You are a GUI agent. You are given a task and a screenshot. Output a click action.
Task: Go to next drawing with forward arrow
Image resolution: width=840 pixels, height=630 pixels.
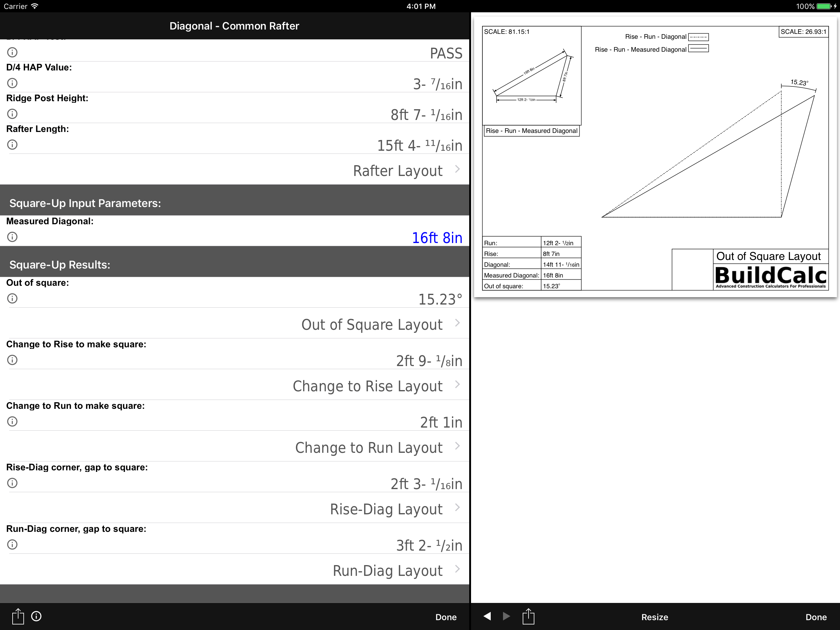click(506, 616)
